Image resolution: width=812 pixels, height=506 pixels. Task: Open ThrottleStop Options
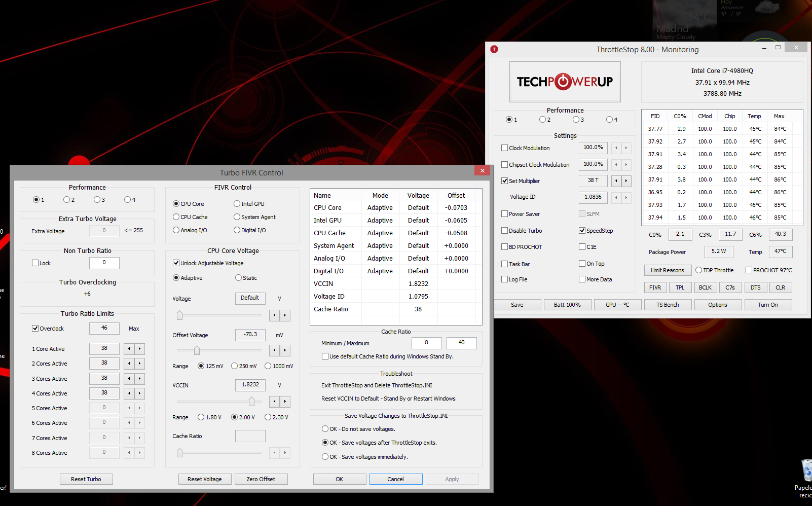[718, 305]
